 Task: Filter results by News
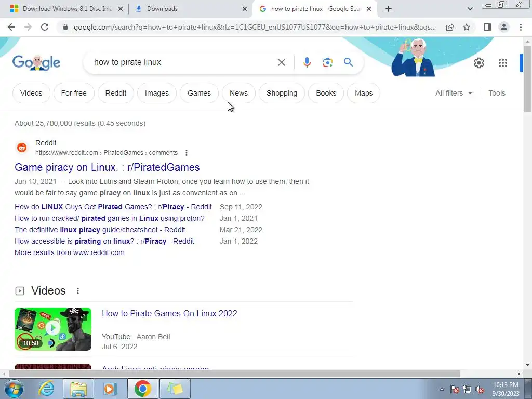[x=238, y=93]
